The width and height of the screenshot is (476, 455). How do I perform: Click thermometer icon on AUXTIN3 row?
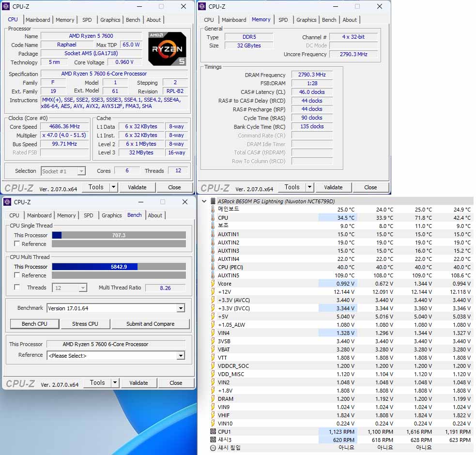point(213,250)
